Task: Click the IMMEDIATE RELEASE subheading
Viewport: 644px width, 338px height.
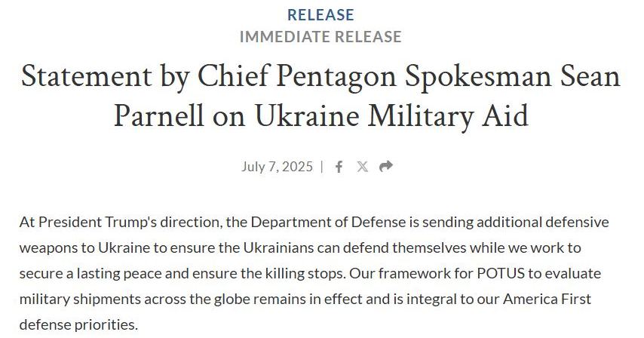Action: coord(320,36)
